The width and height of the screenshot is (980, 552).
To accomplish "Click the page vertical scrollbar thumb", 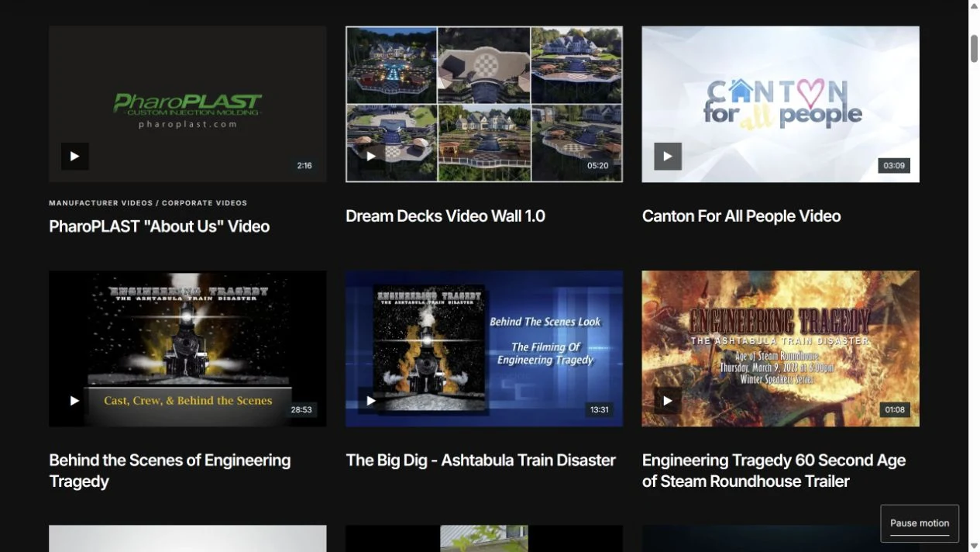I will 975,48.
